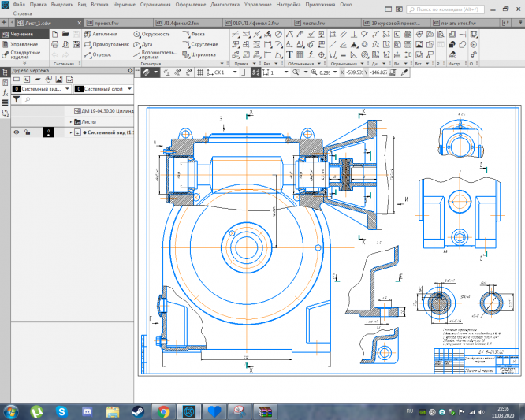
Task: Click the filter funnel icon in tree panel
Action: [x=17, y=100]
